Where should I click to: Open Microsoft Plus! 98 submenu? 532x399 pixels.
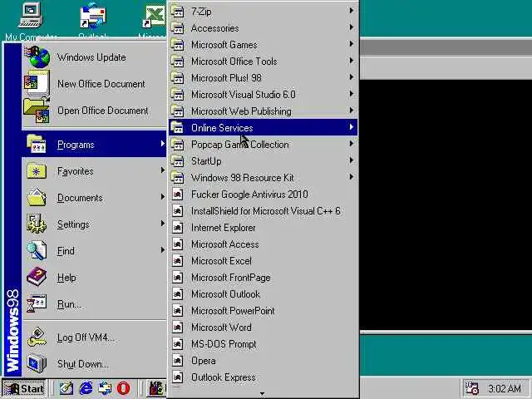263,77
